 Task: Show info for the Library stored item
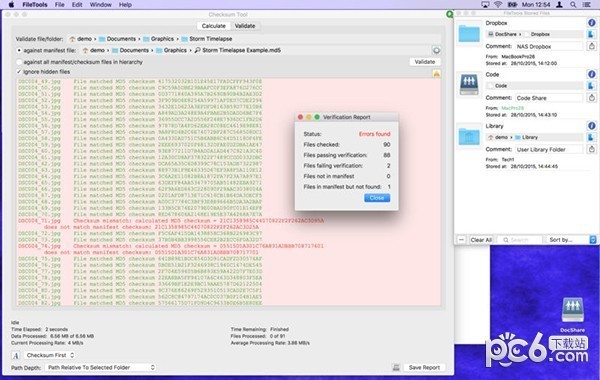pyautogui.click(x=592, y=126)
